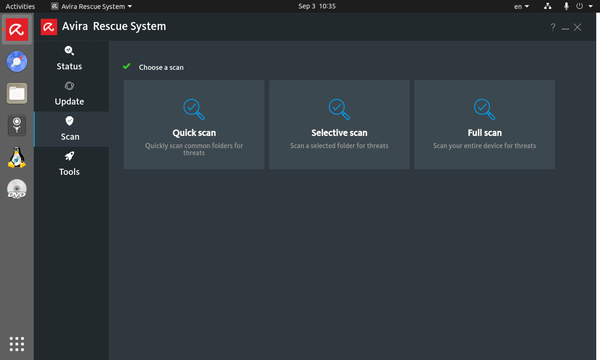Show all applications grid
The height and width of the screenshot is (360, 600).
coord(17,344)
